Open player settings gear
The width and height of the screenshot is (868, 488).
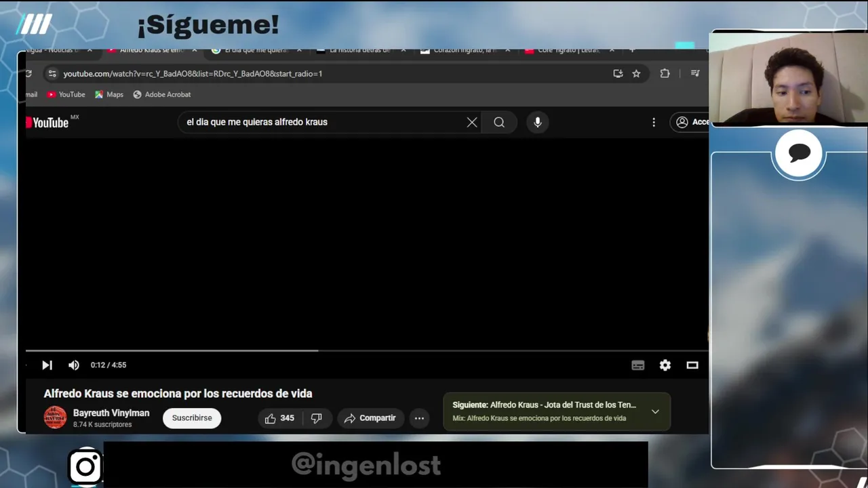click(x=665, y=365)
